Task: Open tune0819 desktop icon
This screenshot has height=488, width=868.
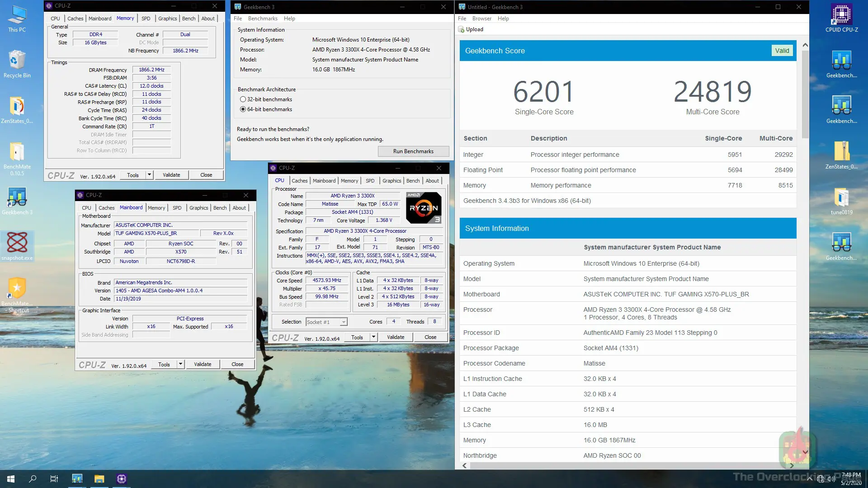Action: point(841,201)
